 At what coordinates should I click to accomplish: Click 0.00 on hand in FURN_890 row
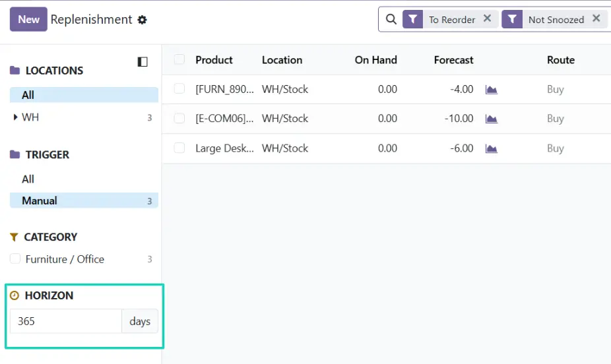tap(387, 89)
